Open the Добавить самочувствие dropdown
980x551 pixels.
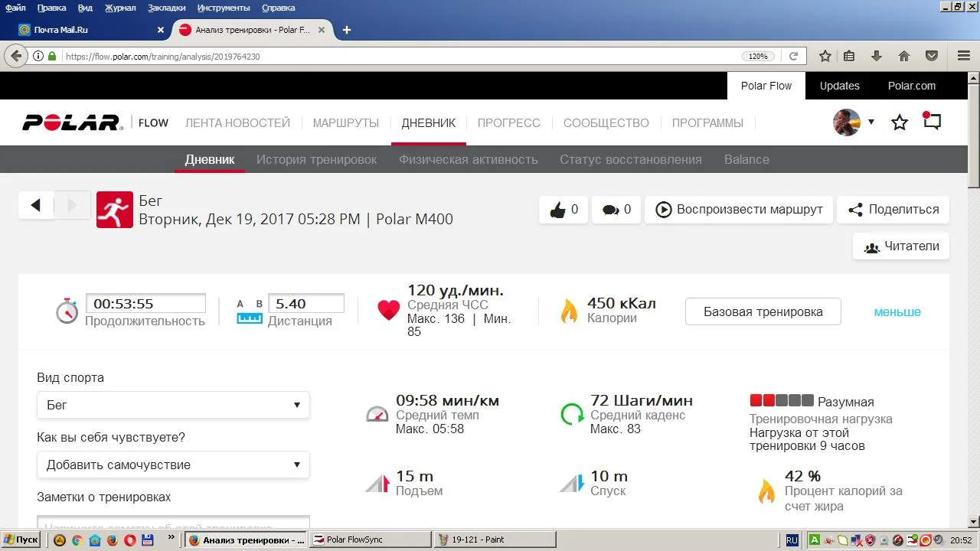click(x=173, y=465)
